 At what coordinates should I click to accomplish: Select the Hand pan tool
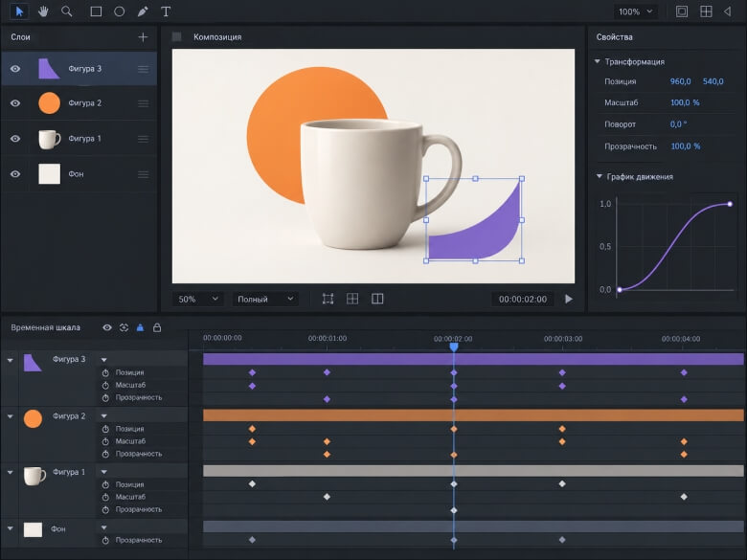(x=43, y=11)
